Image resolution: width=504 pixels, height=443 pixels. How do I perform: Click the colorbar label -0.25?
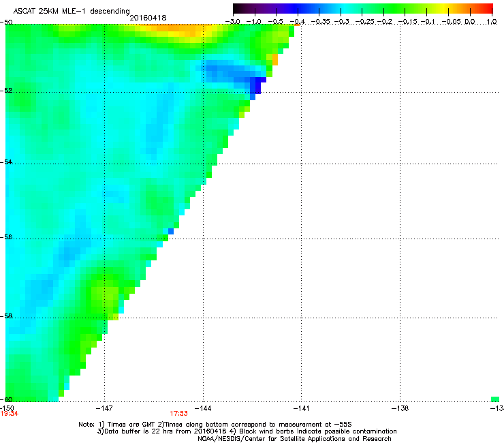(365, 22)
